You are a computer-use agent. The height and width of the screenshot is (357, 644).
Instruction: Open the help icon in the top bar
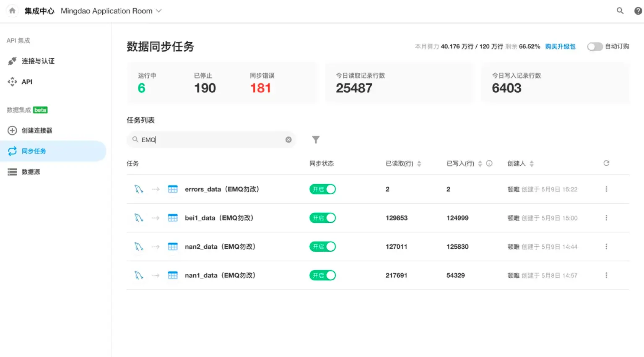tap(637, 10)
